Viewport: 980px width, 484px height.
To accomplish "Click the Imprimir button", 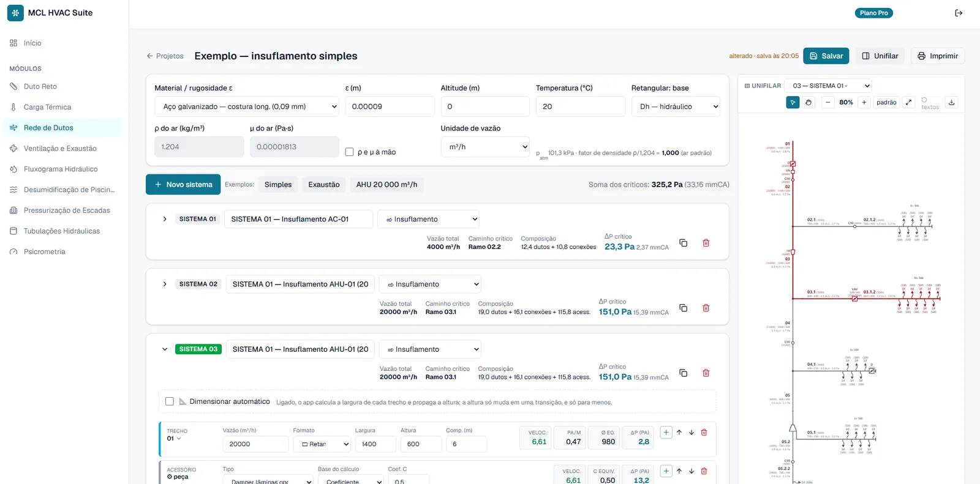I will (x=938, y=56).
